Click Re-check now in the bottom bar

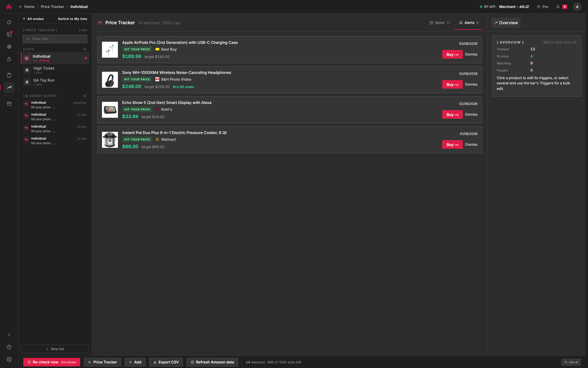pos(52,362)
